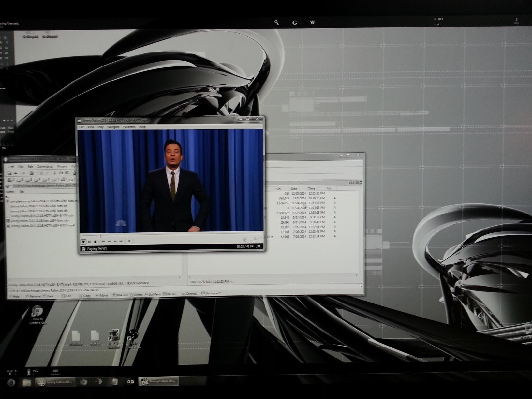Select the row with size 42,986
The image size is (532, 399).
click(x=305, y=236)
